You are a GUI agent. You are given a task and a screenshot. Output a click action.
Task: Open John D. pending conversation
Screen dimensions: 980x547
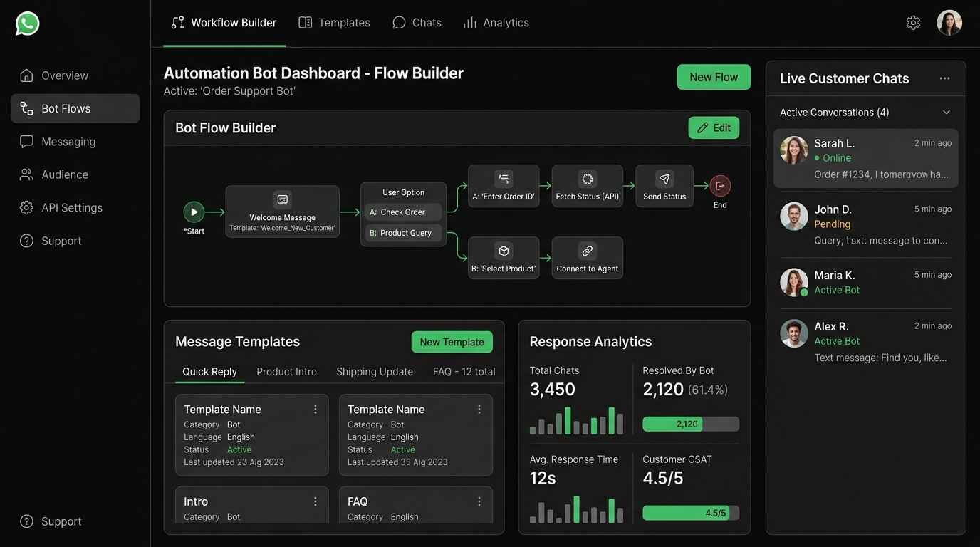865,224
